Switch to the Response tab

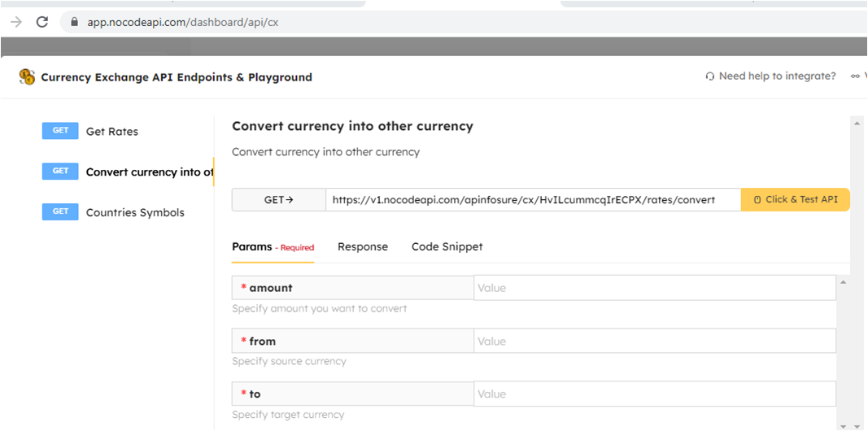point(363,246)
